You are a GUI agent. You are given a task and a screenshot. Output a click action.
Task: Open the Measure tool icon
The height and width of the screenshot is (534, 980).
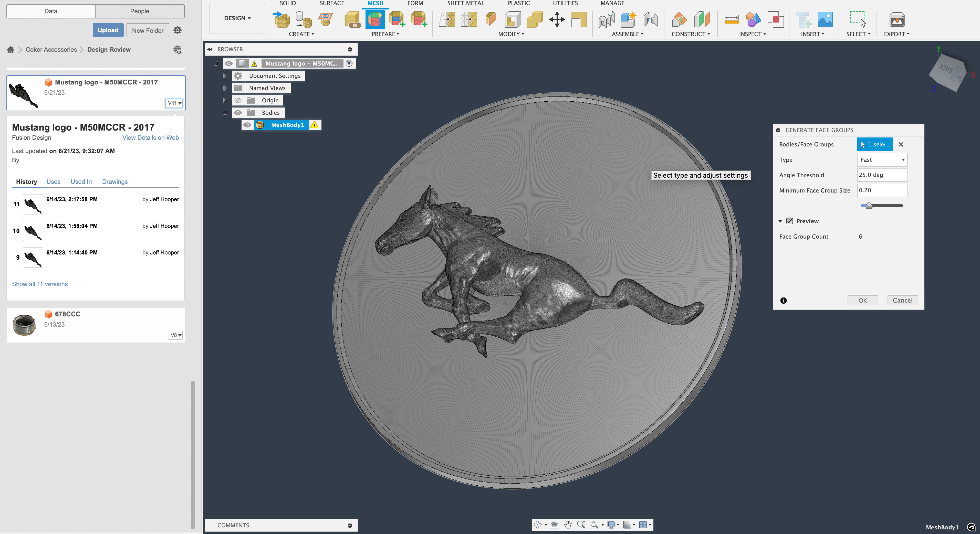coord(731,19)
